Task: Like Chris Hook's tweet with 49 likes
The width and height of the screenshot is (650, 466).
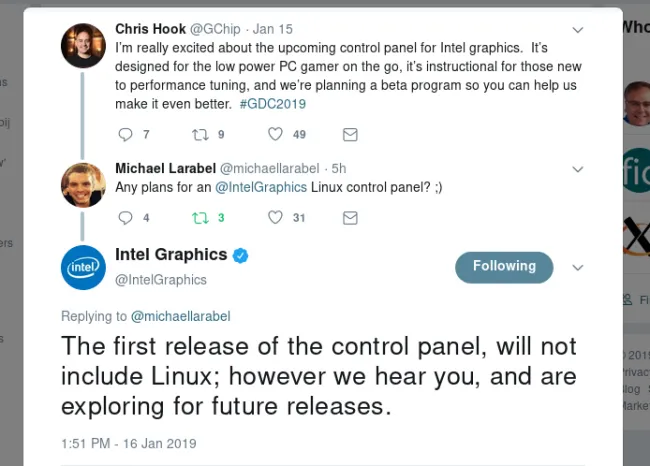Action: click(275, 134)
